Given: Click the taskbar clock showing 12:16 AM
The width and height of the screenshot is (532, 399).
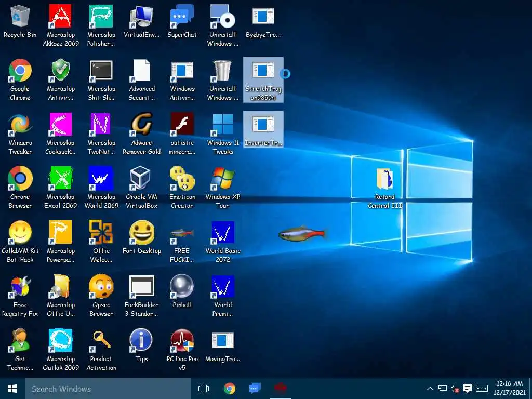Looking at the screenshot, I should (x=509, y=388).
